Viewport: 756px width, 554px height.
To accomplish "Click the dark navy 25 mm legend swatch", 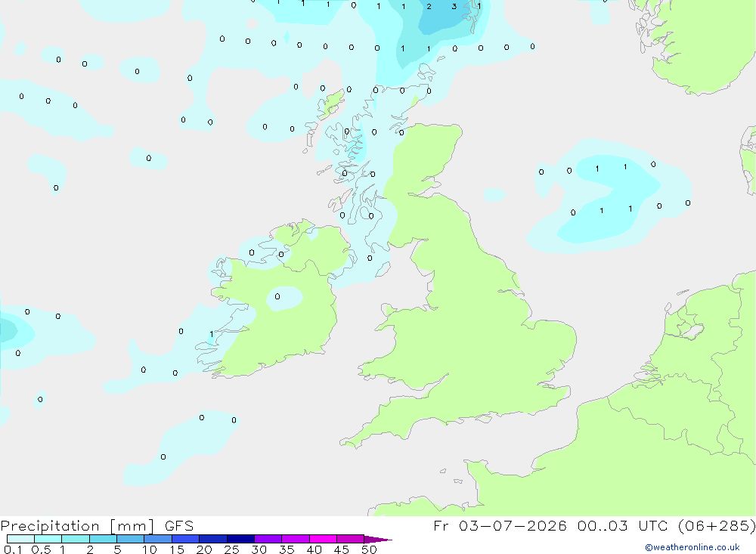I will point(240,539).
